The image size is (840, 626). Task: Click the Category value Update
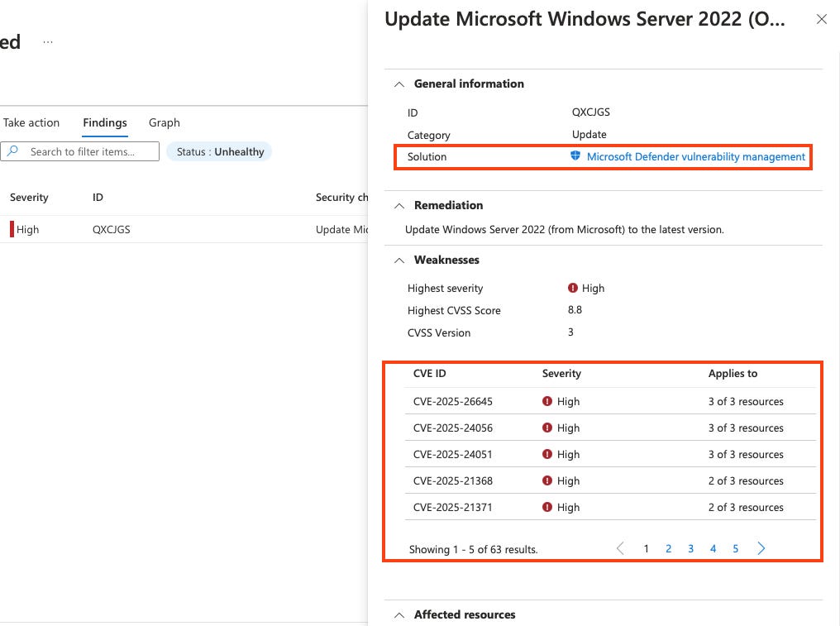tap(589, 135)
